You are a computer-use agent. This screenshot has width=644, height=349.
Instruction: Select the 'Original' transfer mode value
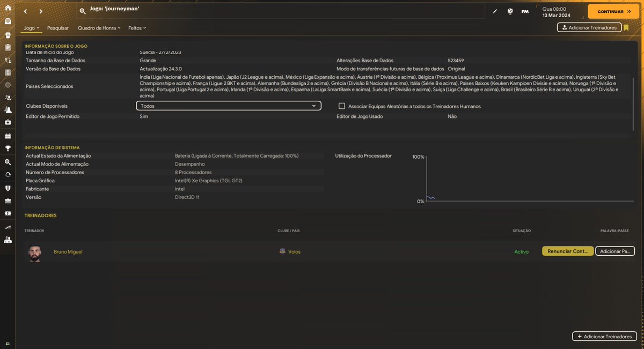456,69
